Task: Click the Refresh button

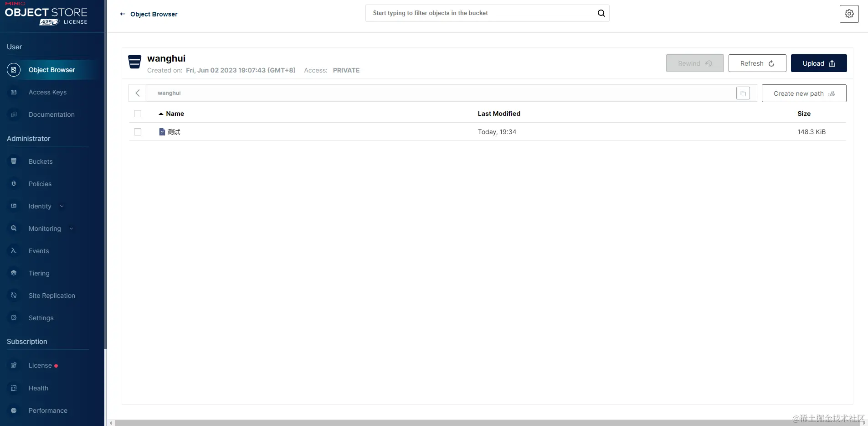Action: (x=757, y=63)
